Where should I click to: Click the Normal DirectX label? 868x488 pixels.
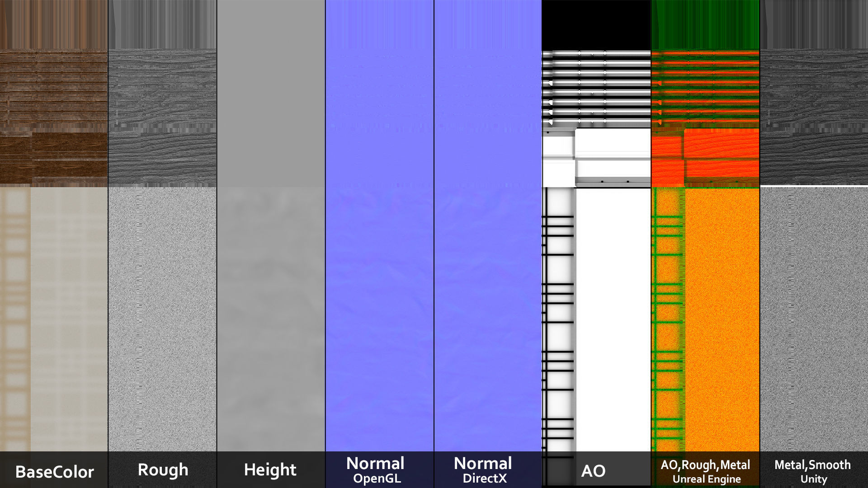point(483,470)
